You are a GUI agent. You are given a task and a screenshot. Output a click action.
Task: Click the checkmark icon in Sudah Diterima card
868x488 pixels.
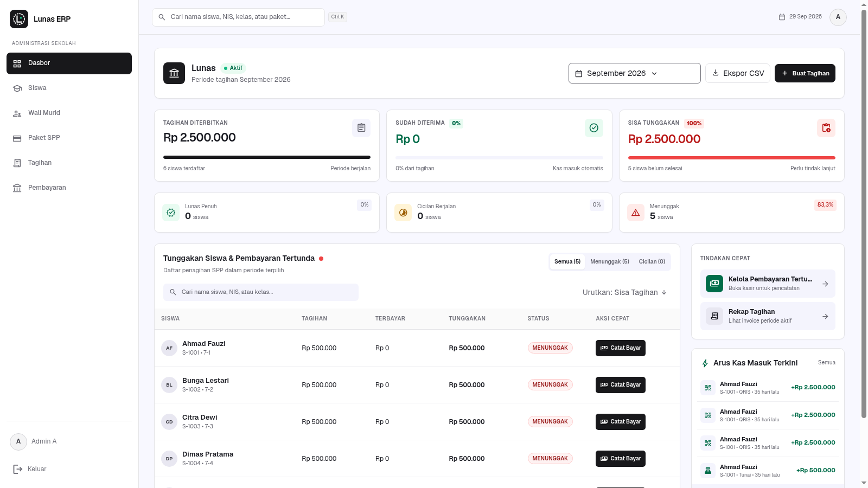pyautogui.click(x=594, y=128)
